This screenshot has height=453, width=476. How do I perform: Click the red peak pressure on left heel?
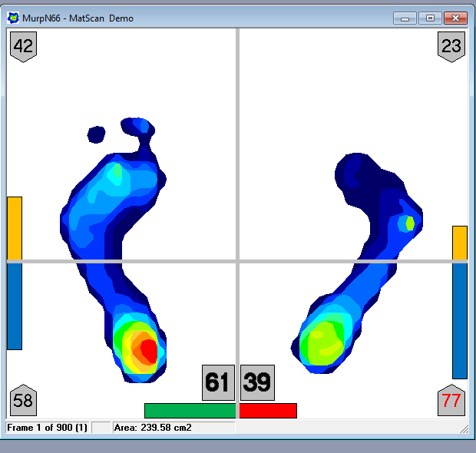(150, 350)
